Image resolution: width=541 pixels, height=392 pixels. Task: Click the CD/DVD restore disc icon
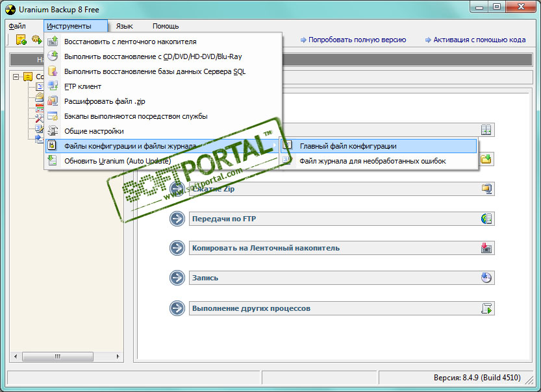[53, 56]
